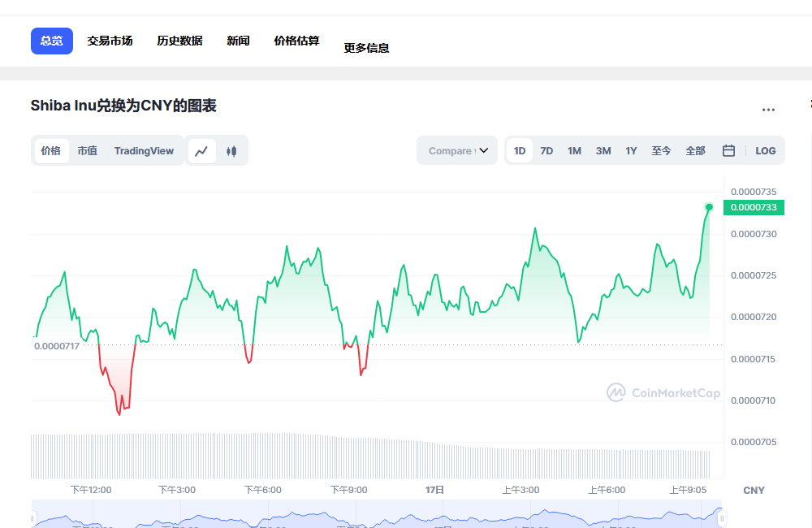This screenshot has height=528, width=812.
Task: Expand the 更多信息 menu
Action: pos(366,47)
